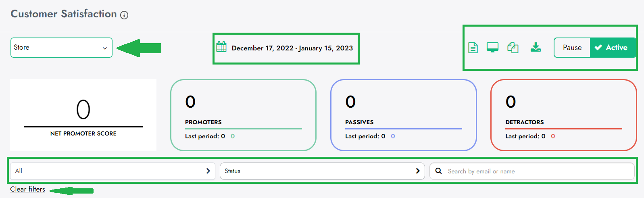The height and width of the screenshot is (198, 644).
Task: Click the Net Promoter Score panel
Action: tap(83, 115)
